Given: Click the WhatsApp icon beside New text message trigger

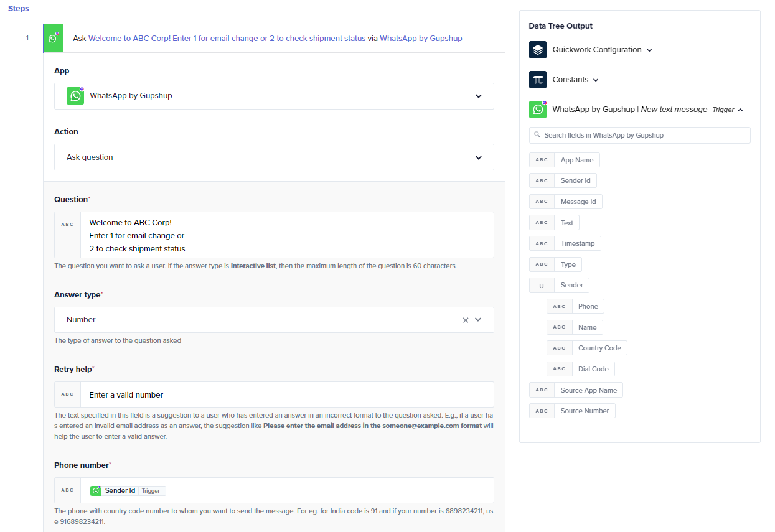Looking at the screenshot, I should pos(538,110).
